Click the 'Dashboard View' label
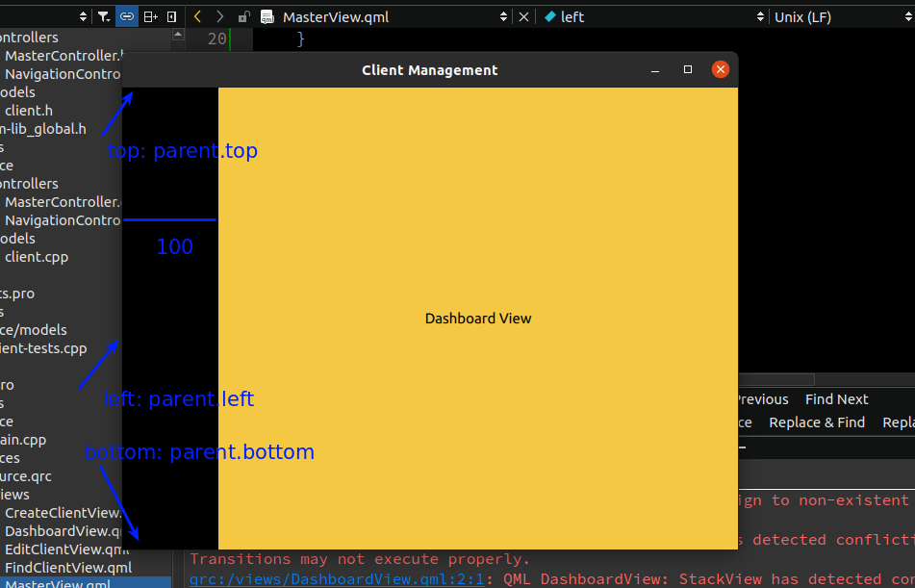This screenshot has width=915, height=588. pos(478,319)
